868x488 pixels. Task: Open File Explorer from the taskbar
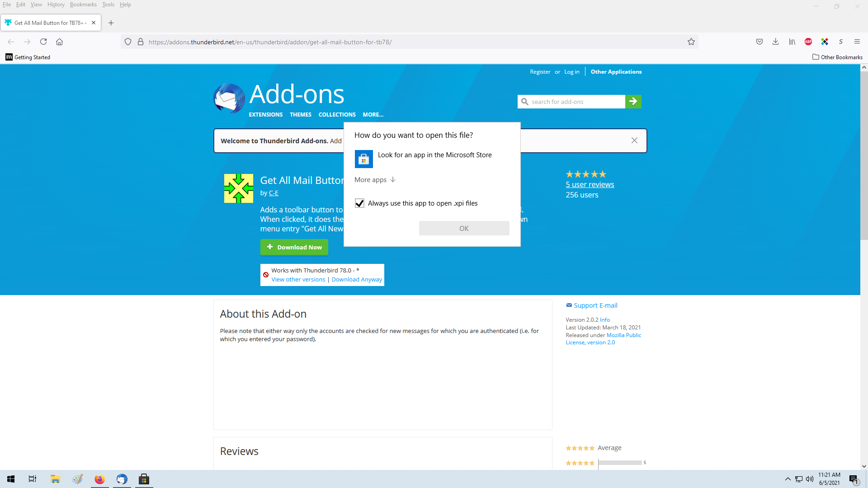tap(55, 479)
